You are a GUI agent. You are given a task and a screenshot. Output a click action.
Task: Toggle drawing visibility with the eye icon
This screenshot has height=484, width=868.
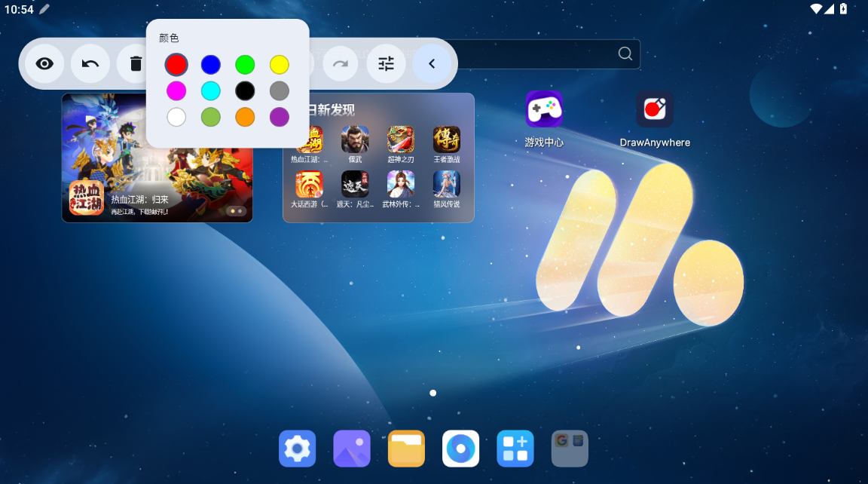point(44,64)
